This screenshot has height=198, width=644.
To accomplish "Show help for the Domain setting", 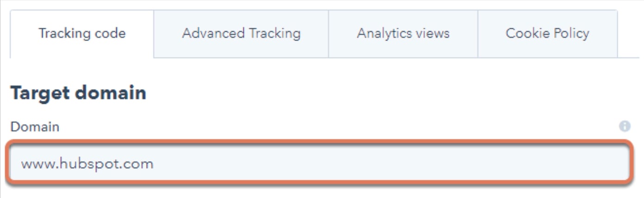I will (x=625, y=126).
